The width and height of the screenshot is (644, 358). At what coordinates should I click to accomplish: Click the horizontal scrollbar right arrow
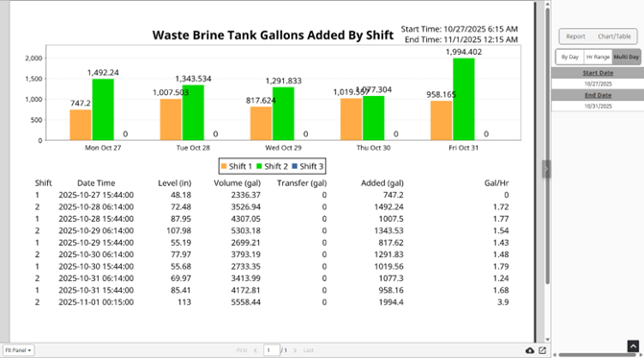641,355
